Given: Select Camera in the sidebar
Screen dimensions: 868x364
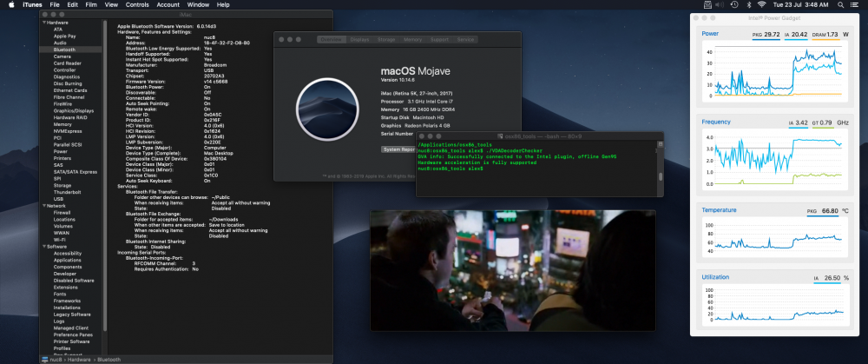Looking at the screenshot, I should click(62, 56).
